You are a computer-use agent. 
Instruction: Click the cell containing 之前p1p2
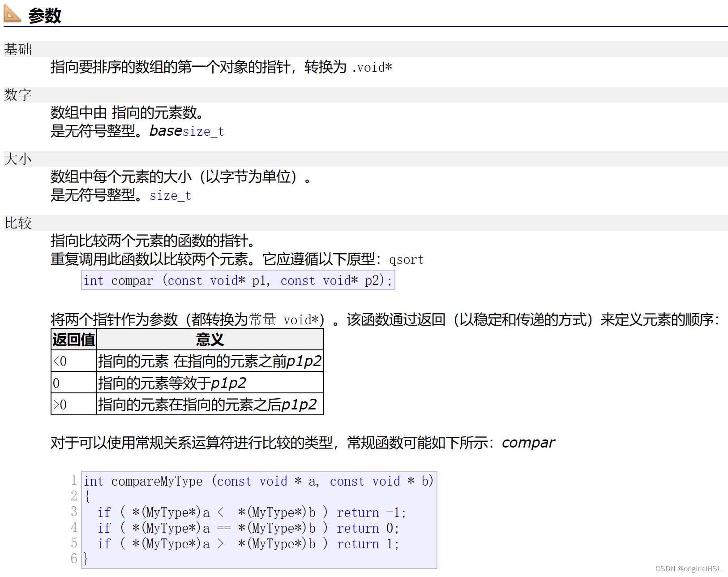point(210,361)
